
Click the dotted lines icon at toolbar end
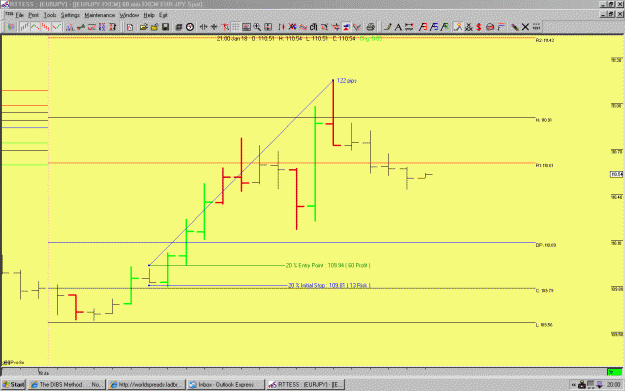click(536, 27)
